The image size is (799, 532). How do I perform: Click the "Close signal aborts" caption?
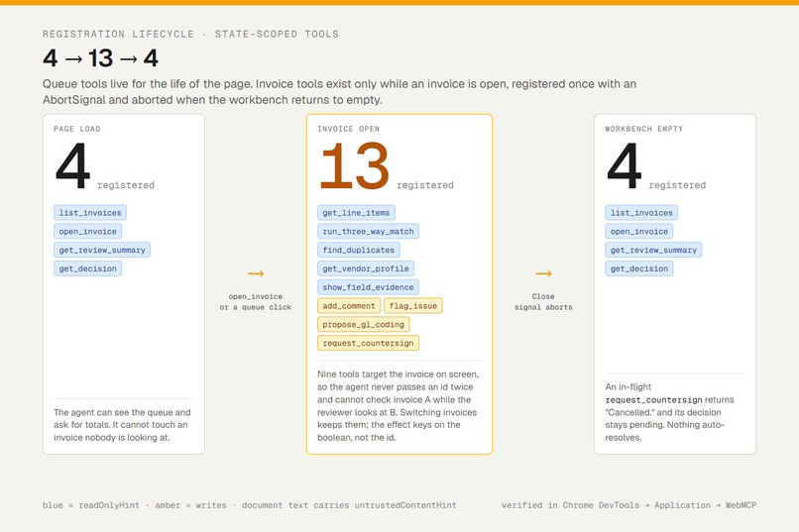pos(543,302)
